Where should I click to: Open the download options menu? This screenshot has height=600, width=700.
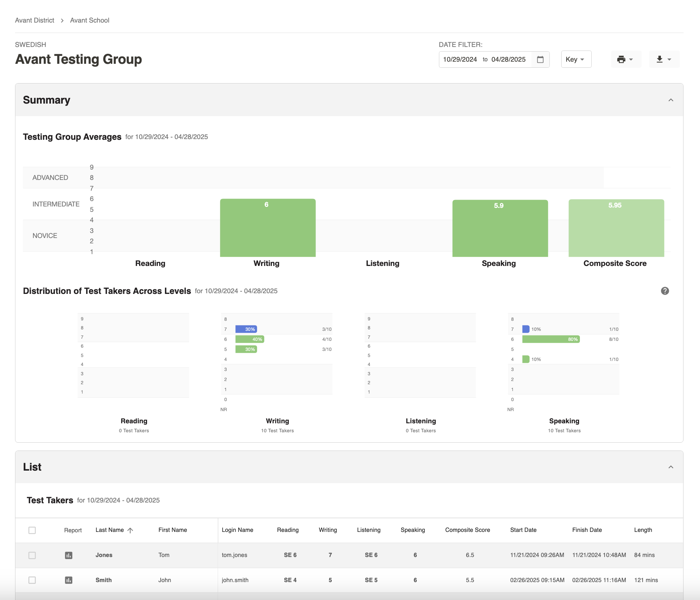(x=664, y=59)
